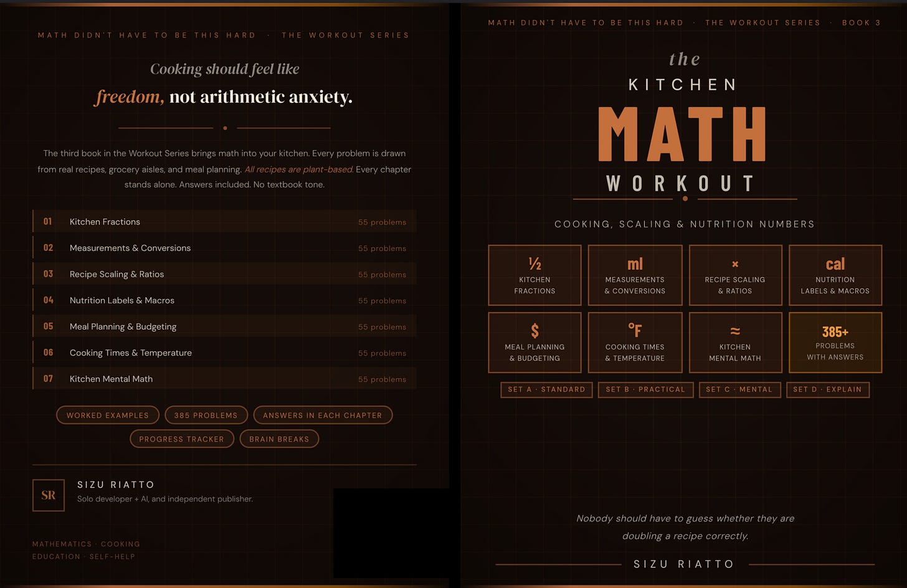Click the Answers in Each Chapter pill

(x=323, y=415)
